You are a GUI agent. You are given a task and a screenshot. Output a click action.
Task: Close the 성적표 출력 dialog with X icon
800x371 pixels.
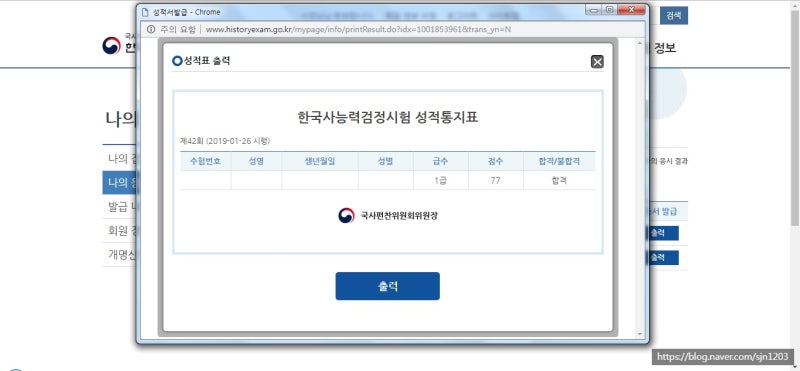[597, 62]
